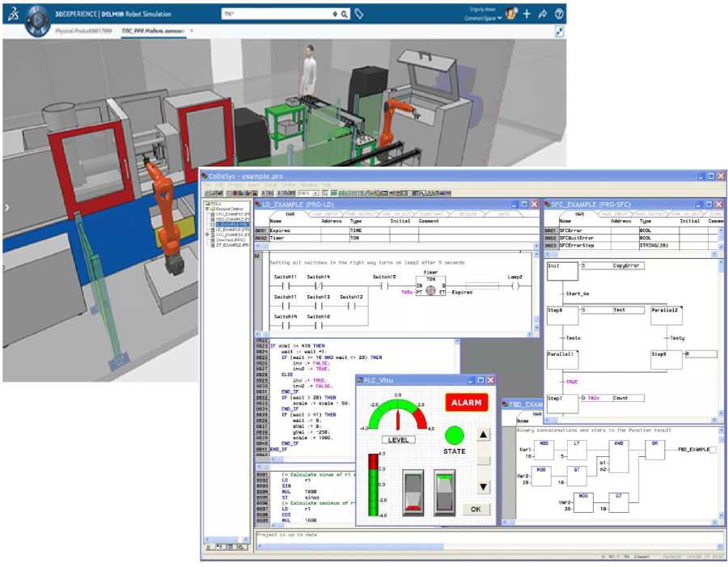Screen dimensions: 728x567
Task: Click the plus add icon in header
Action: 527,14
